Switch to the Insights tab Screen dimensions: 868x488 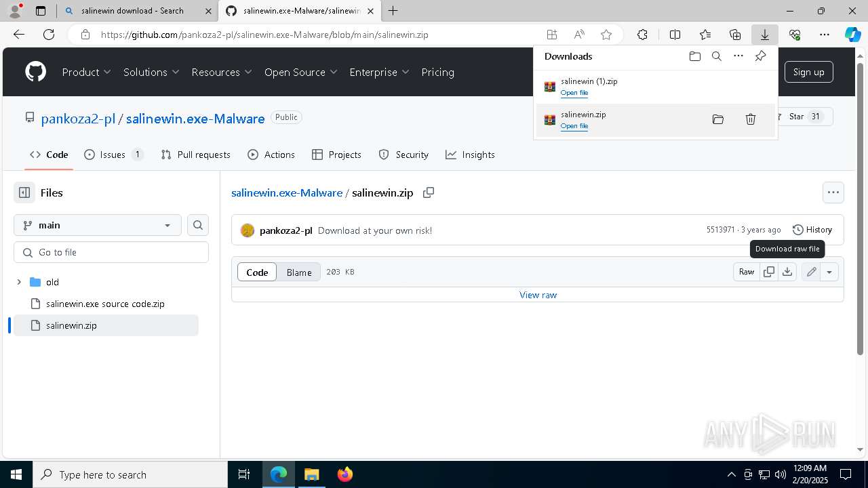(x=470, y=155)
